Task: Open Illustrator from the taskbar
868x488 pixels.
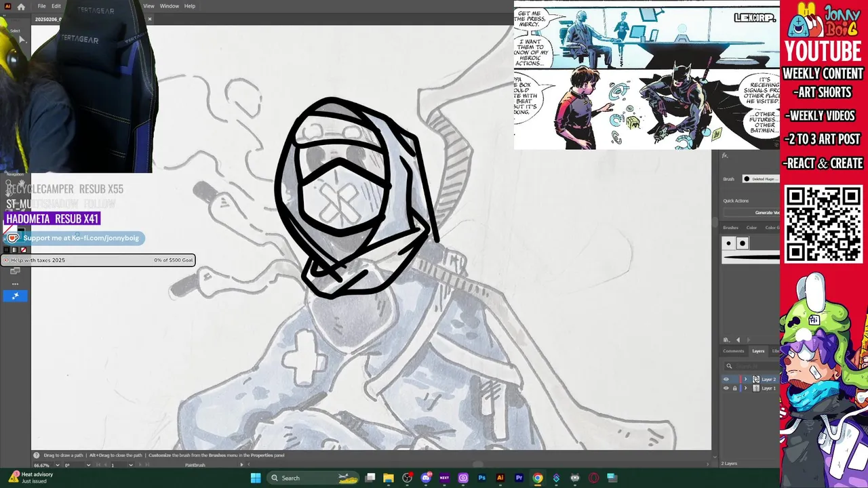Action: pos(500,478)
